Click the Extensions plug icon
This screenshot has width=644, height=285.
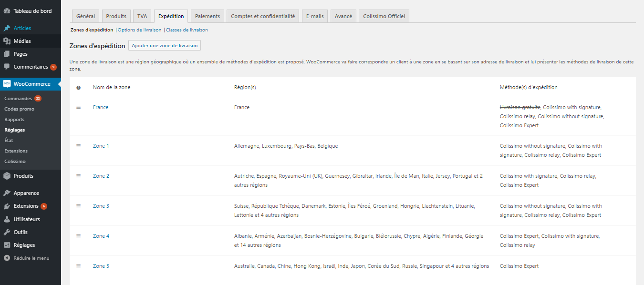click(x=7, y=206)
